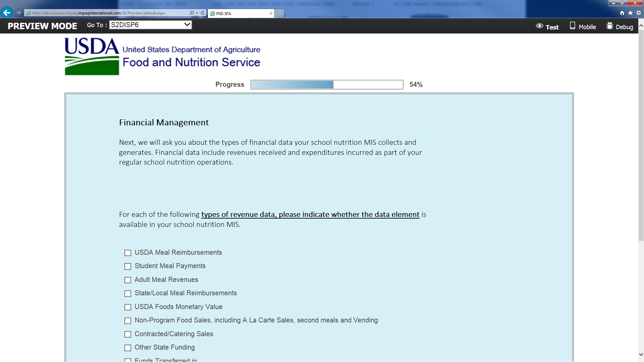The width and height of the screenshot is (644, 362).
Task: Click the USDA logo
Action: [92, 56]
